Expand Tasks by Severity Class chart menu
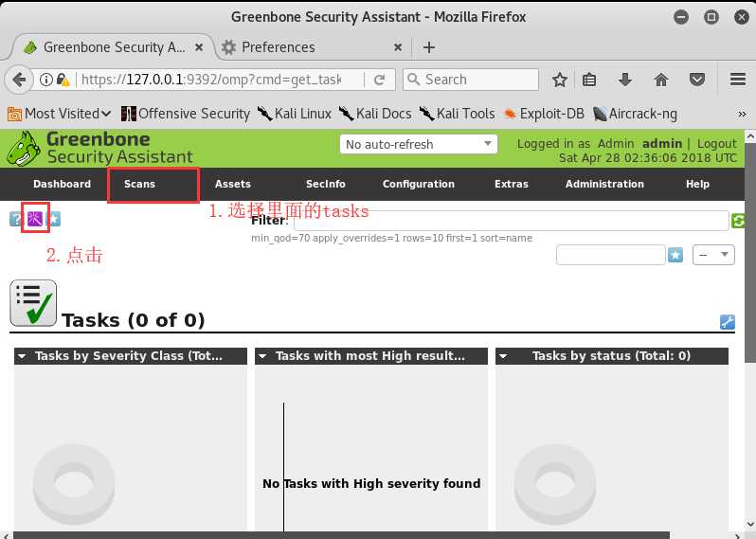The height and width of the screenshot is (539, 756). tap(22, 356)
